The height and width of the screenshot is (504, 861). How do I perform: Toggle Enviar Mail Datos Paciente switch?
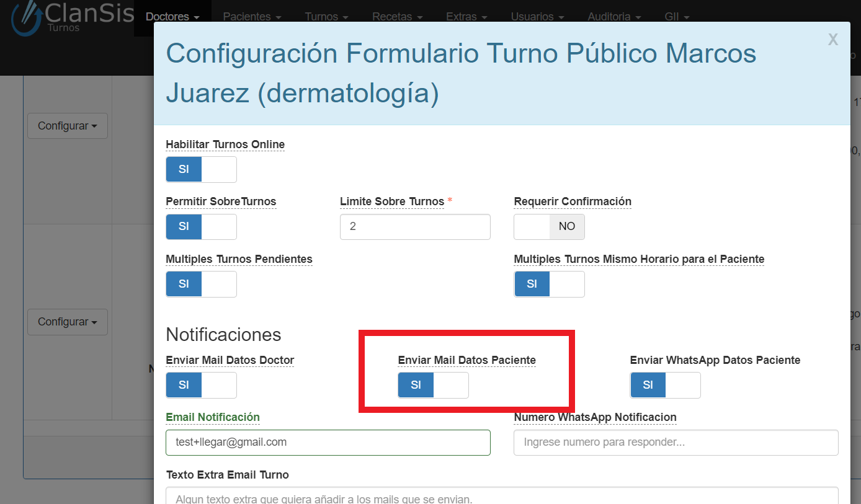[x=433, y=385]
